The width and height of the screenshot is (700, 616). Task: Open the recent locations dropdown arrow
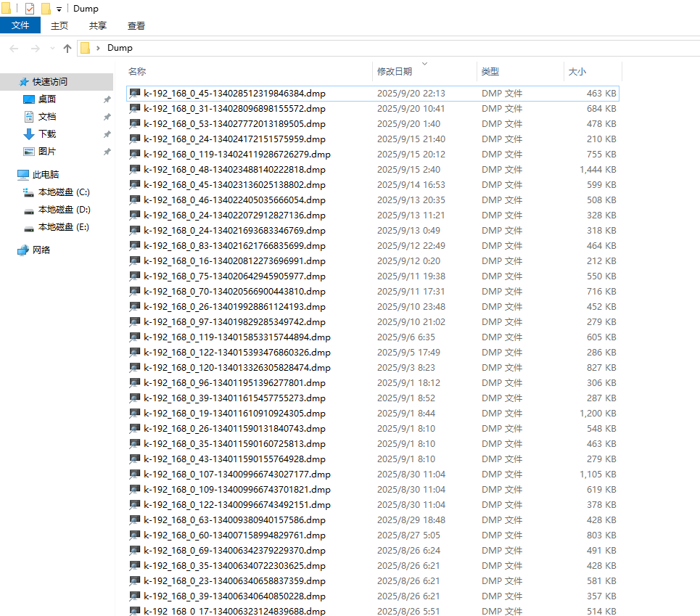(53, 49)
